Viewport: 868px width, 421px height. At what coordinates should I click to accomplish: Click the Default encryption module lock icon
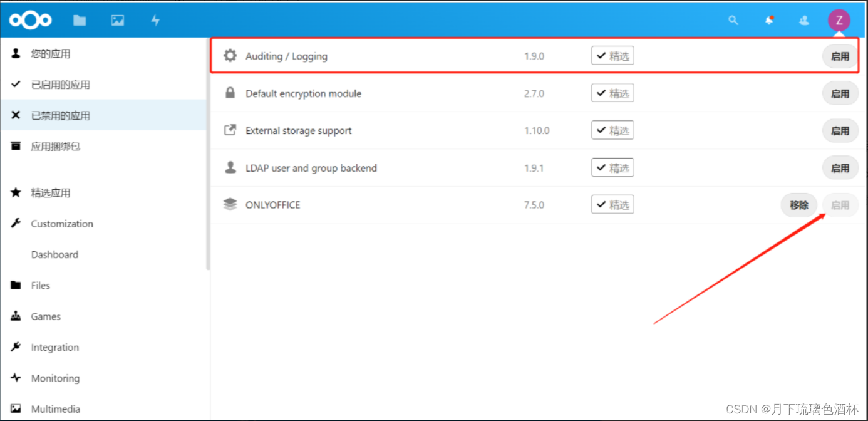[230, 93]
